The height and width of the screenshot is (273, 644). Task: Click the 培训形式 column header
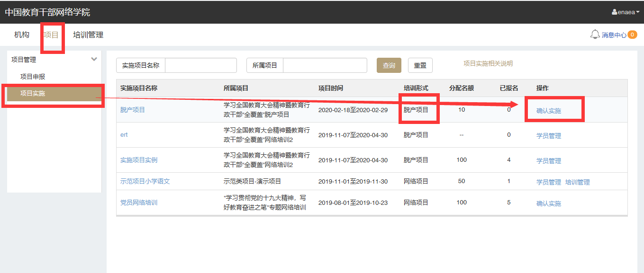point(416,88)
